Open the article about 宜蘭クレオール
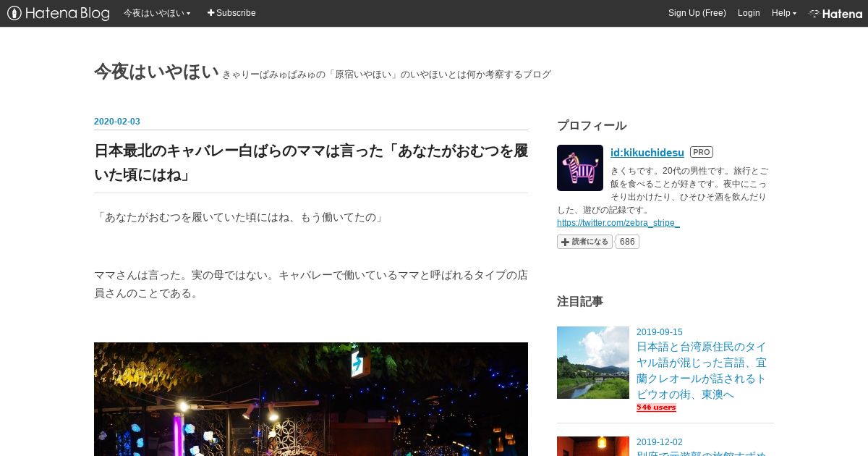Viewport: 868px width, 456px height. [x=702, y=371]
